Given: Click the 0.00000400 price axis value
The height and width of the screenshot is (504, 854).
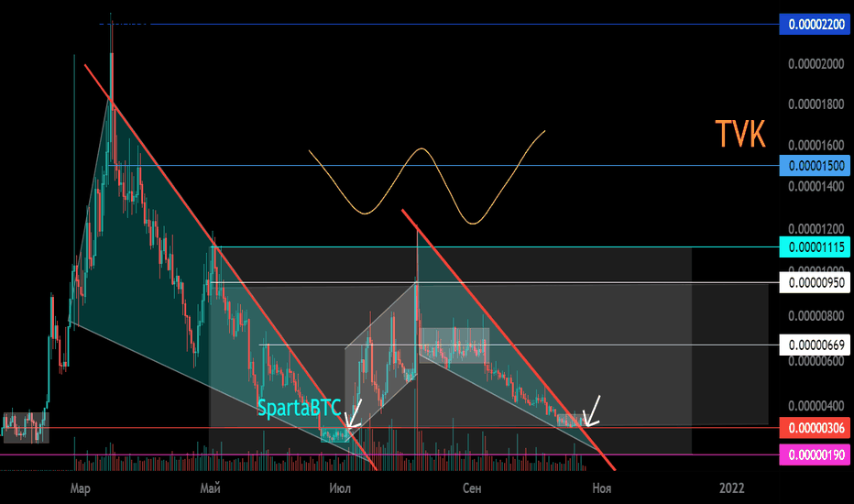Looking at the screenshot, I should pos(816,405).
